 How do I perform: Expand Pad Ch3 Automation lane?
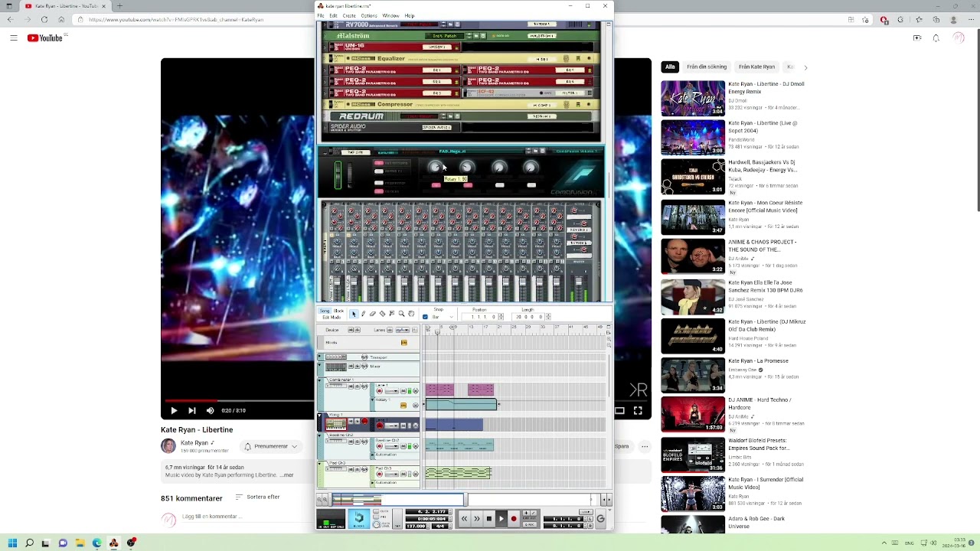pos(372,482)
